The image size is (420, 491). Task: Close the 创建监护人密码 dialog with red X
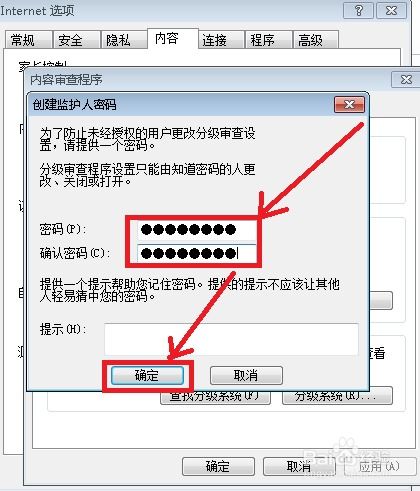[349, 105]
